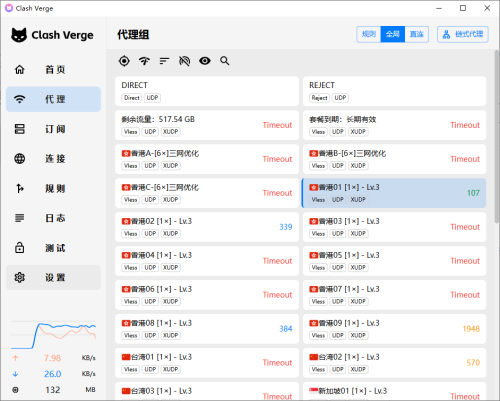Select the 香港07 [1×] - Lv.3 proxy
Viewport: 500px width, 401px height.
coord(394,295)
